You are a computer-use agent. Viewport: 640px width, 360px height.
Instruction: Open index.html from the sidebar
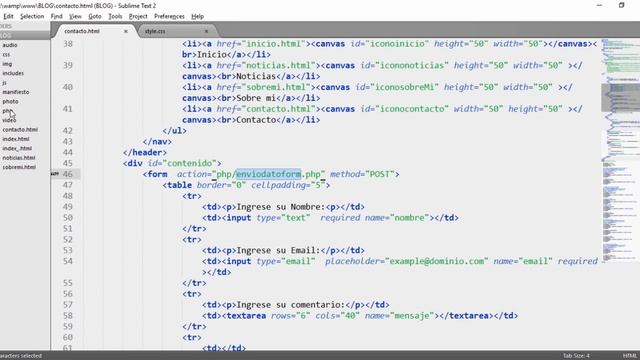(x=16, y=139)
